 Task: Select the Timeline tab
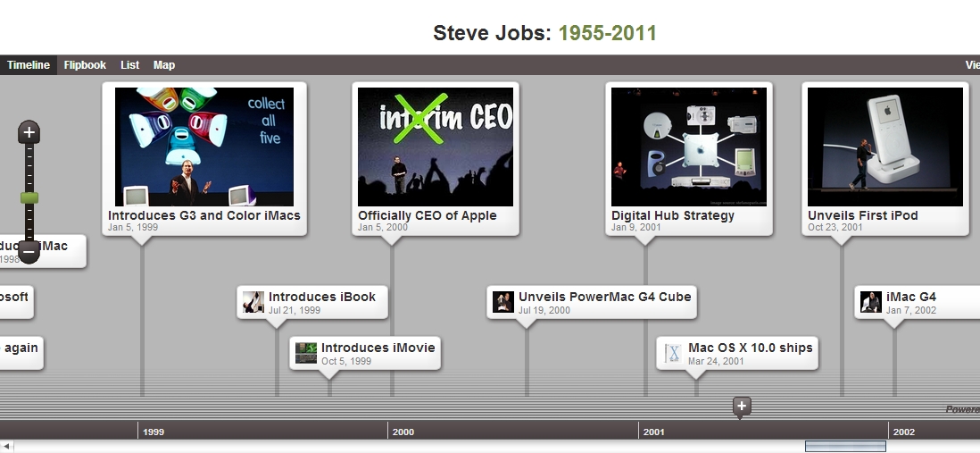(29, 65)
